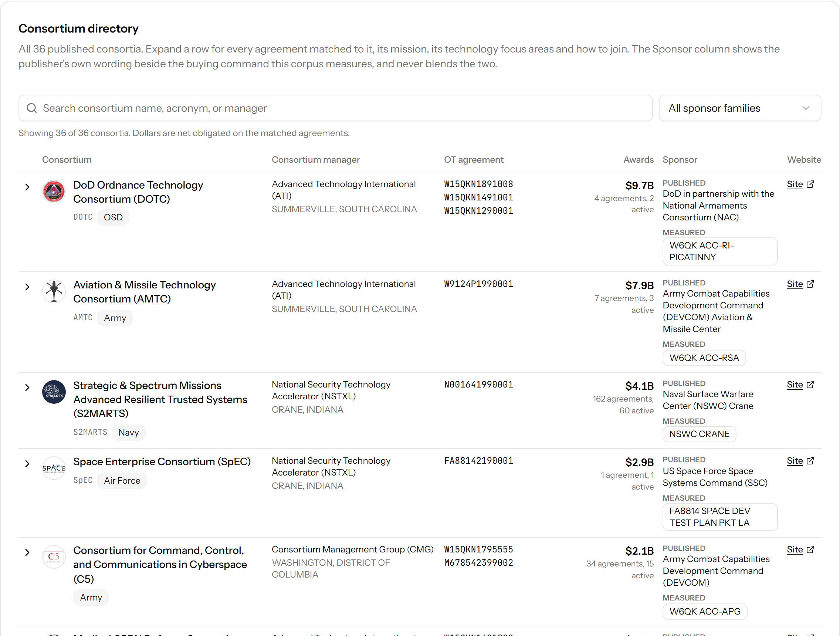The height and width of the screenshot is (636, 840).
Task: Click the S2MARTS round logo
Action: pos(54,392)
